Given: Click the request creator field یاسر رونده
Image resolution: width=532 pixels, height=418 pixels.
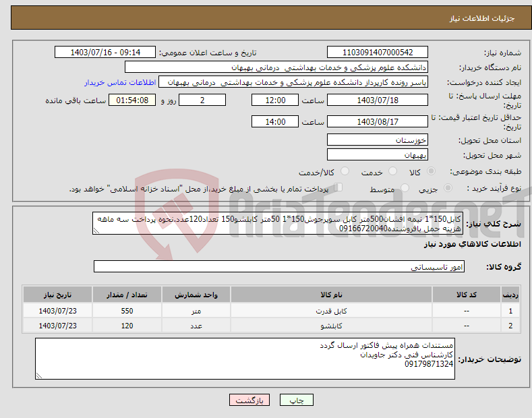Looking at the screenshot, I should coord(293,82).
